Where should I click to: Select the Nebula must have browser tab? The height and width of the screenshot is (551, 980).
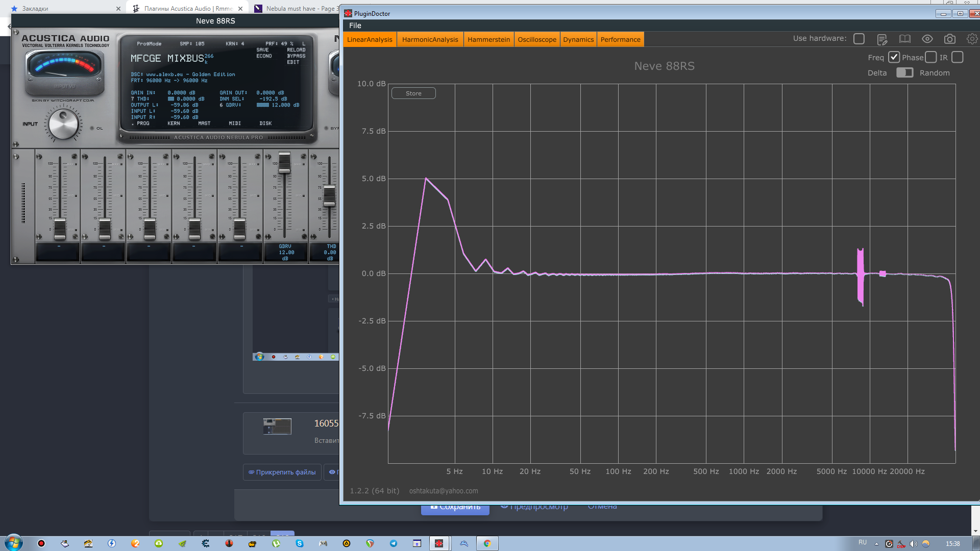[300, 9]
